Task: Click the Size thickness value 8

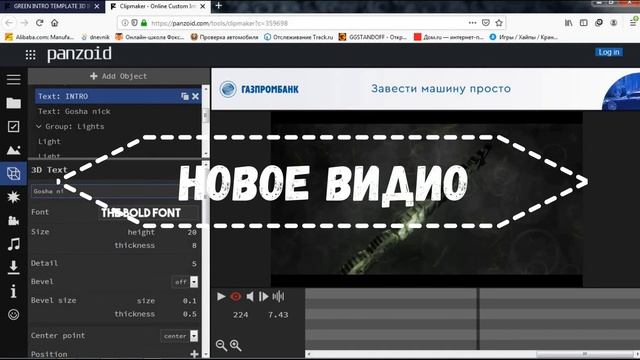Action: click(x=194, y=245)
